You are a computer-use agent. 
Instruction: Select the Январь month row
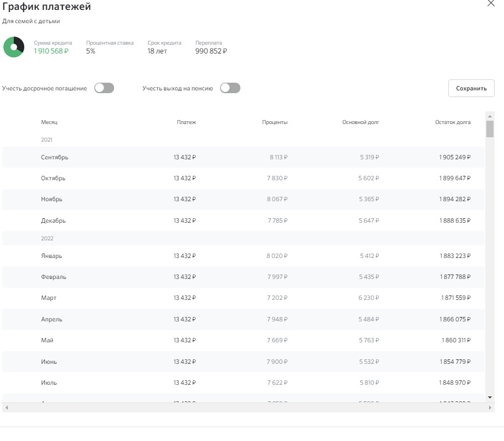point(243,256)
